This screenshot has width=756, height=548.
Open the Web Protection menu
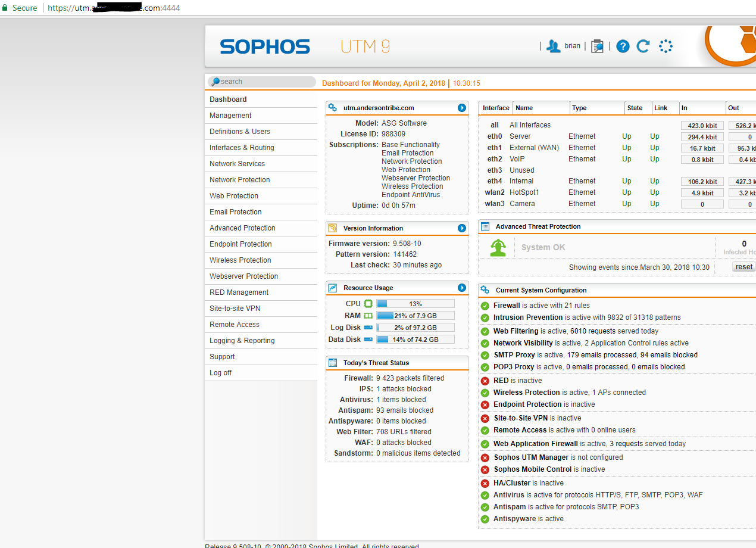coord(261,196)
